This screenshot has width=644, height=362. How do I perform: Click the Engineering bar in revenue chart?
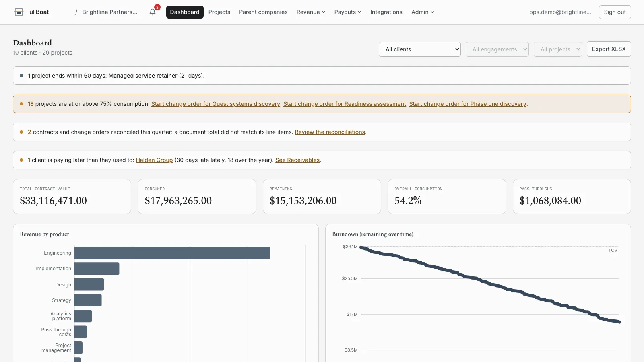[172, 253]
